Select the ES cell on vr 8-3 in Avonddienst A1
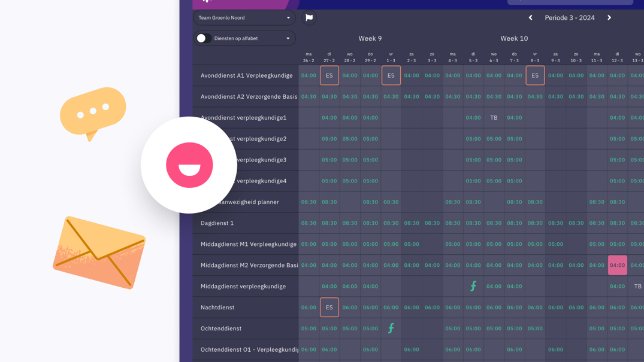The width and height of the screenshot is (644, 362). coord(535,75)
